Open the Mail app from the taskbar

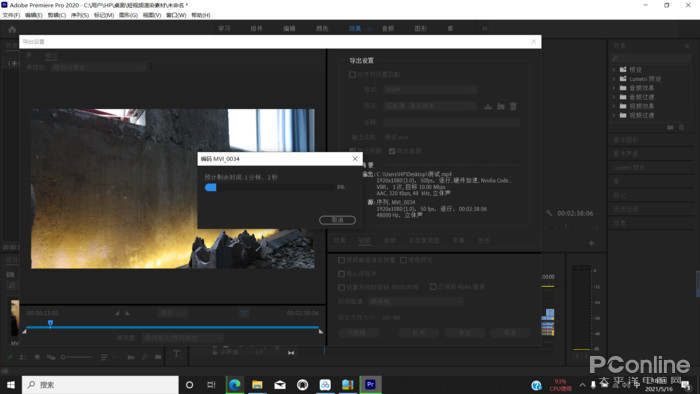click(x=280, y=385)
